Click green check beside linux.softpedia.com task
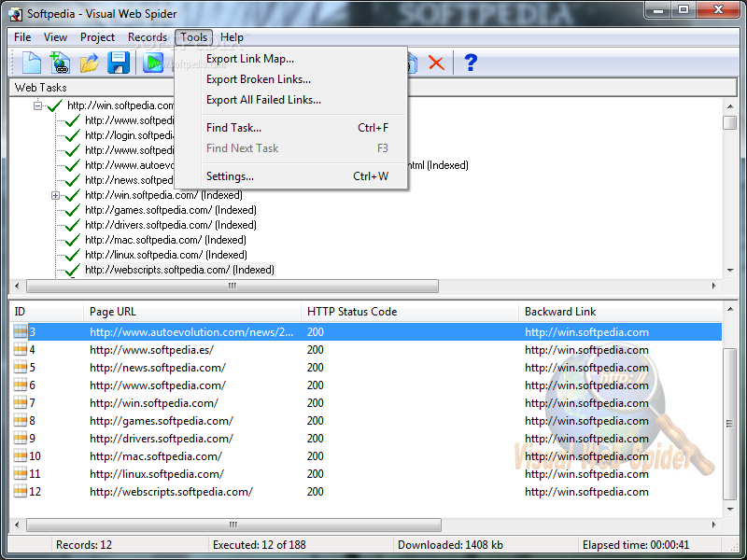Viewport: 747px width, 560px height. click(72, 255)
